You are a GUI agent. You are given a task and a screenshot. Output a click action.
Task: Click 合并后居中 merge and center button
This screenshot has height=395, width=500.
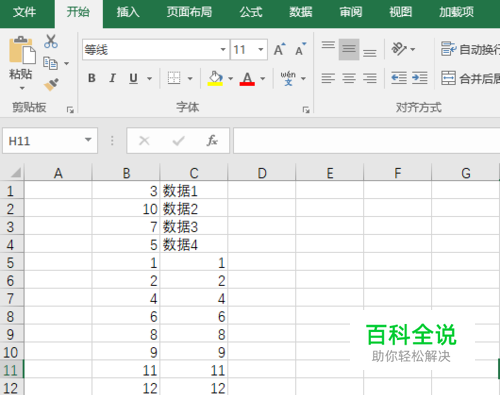(470, 78)
